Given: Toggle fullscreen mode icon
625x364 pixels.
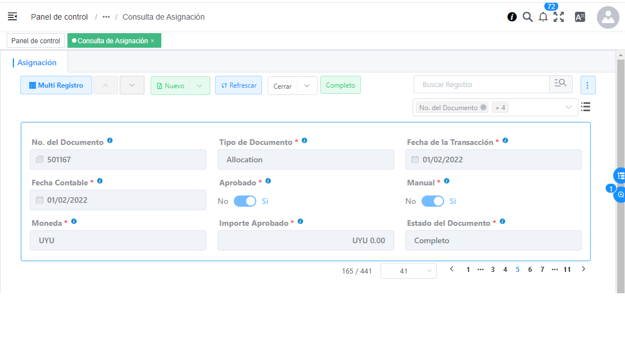Looking at the screenshot, I should point(559,17).
